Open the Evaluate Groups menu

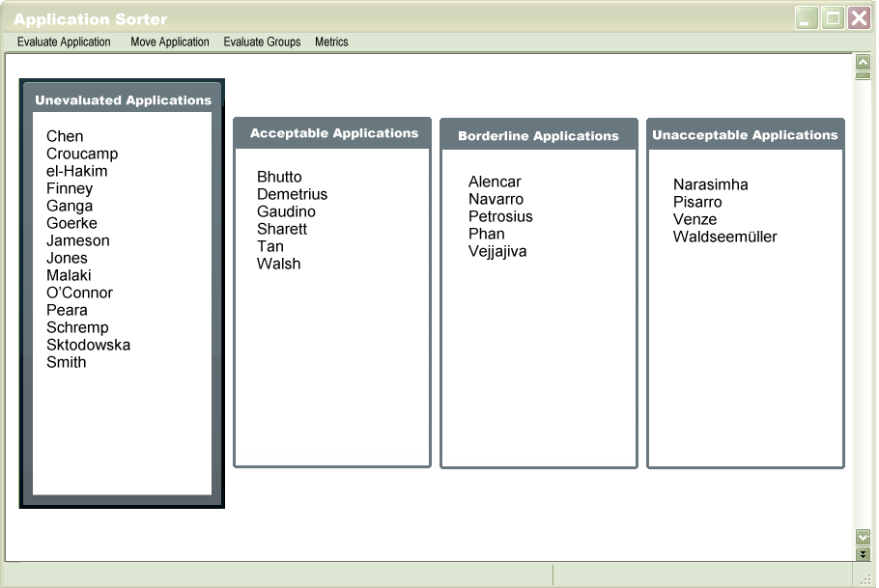tap(262, 42)
